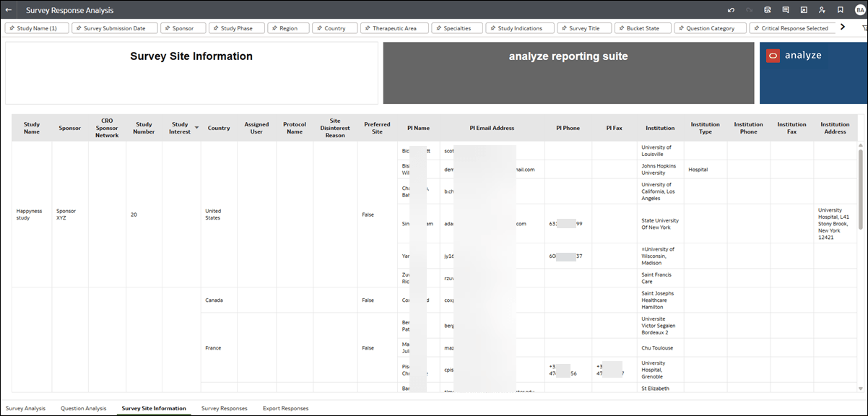Open the Study Name (1) filter
The width and height of the screenshot is (868, 416).
(36, 26)
